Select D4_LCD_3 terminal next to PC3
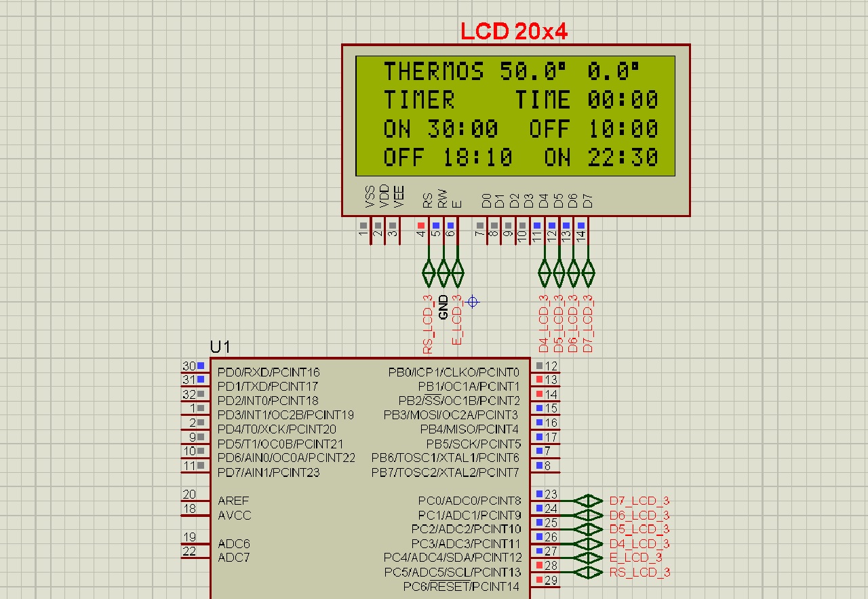Screen dimensions: 868x599 pyautogui.click(x=588, y=543)
